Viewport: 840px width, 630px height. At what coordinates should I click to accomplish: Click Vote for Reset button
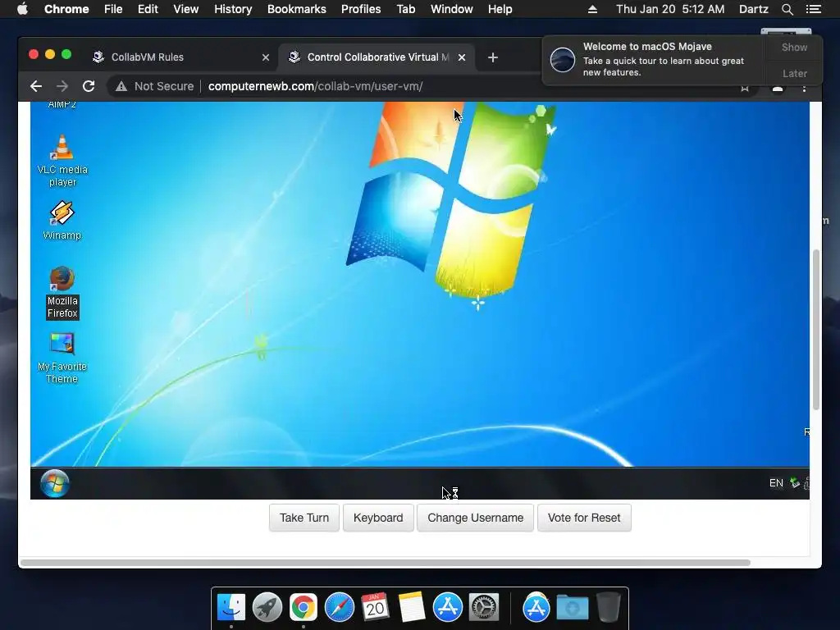[584, 518]
